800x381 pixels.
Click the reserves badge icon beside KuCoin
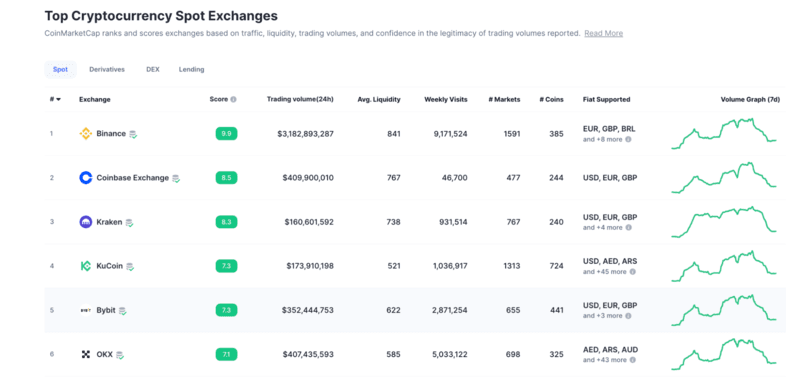[130, 266]
